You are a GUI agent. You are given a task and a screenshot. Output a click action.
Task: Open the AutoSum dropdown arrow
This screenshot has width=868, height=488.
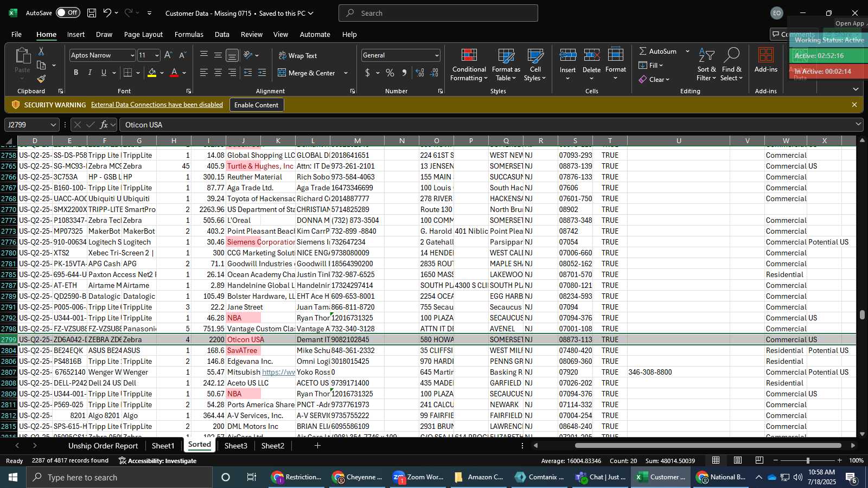[x=687, y=51]
